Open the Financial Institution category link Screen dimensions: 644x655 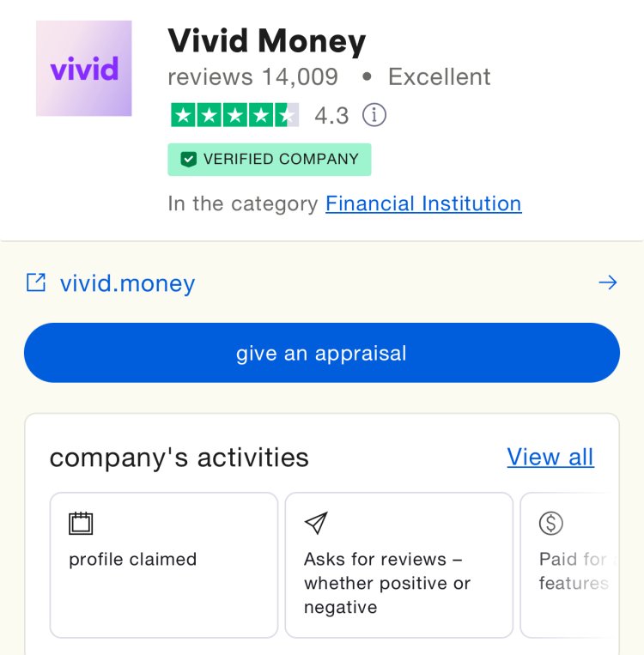[x=423, y=203]
